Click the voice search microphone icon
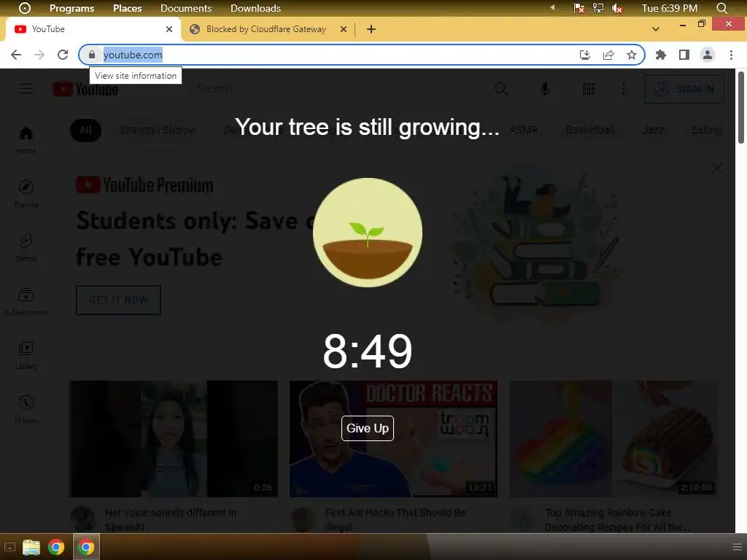The image size is (747, 560). pos(545,89)
